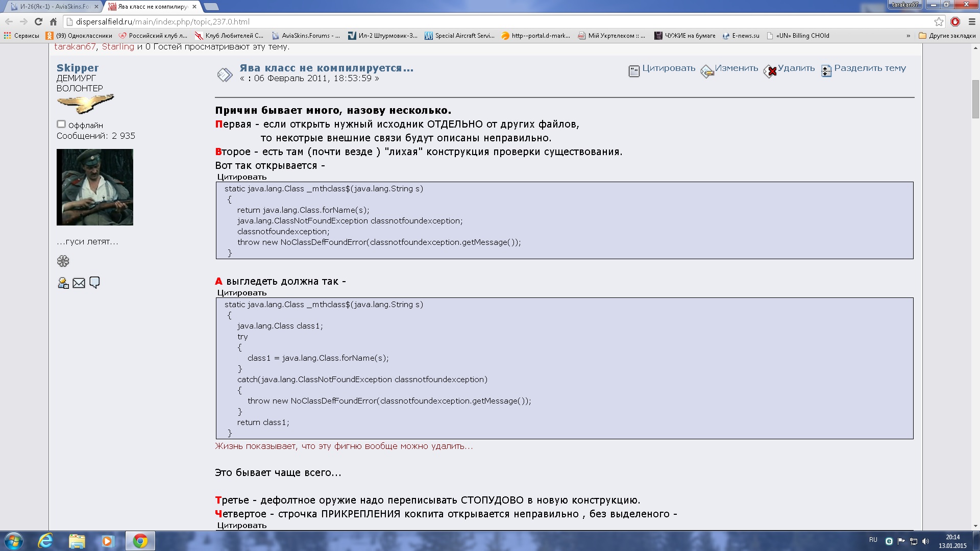Image resolution: width=980 pixels, height=551 pixels.
Task: Click the Delete (Удалить) red X icon
Action: pyautogui.click(x=770, y=71)
